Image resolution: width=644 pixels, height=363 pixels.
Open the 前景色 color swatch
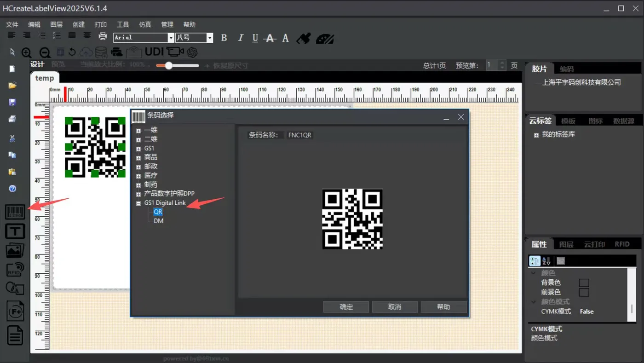(584, 292)
